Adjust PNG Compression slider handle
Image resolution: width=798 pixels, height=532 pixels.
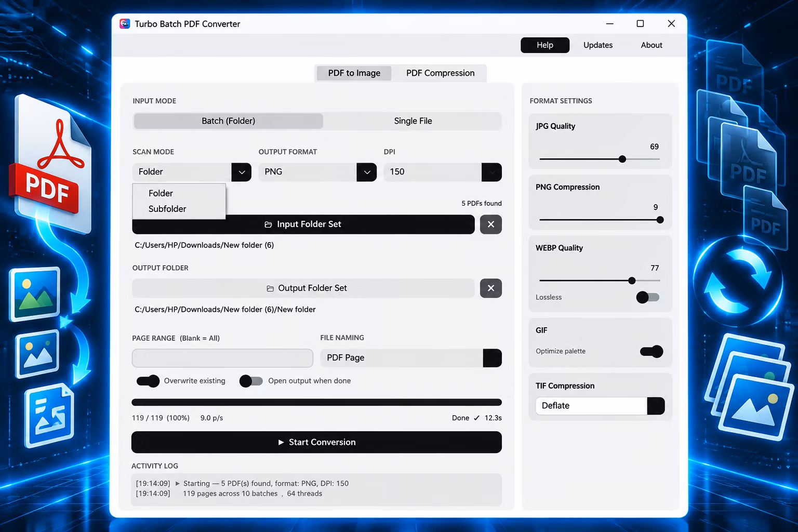[x=660, y=220]
